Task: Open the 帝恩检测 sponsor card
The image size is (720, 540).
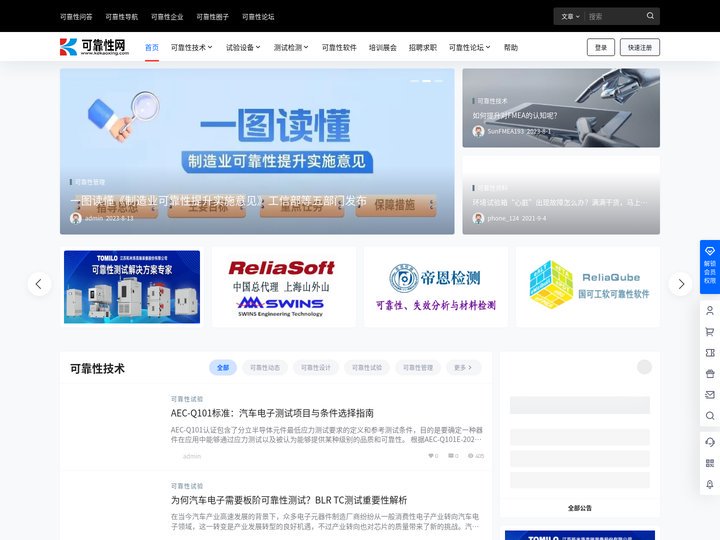Action: (435, 287)
